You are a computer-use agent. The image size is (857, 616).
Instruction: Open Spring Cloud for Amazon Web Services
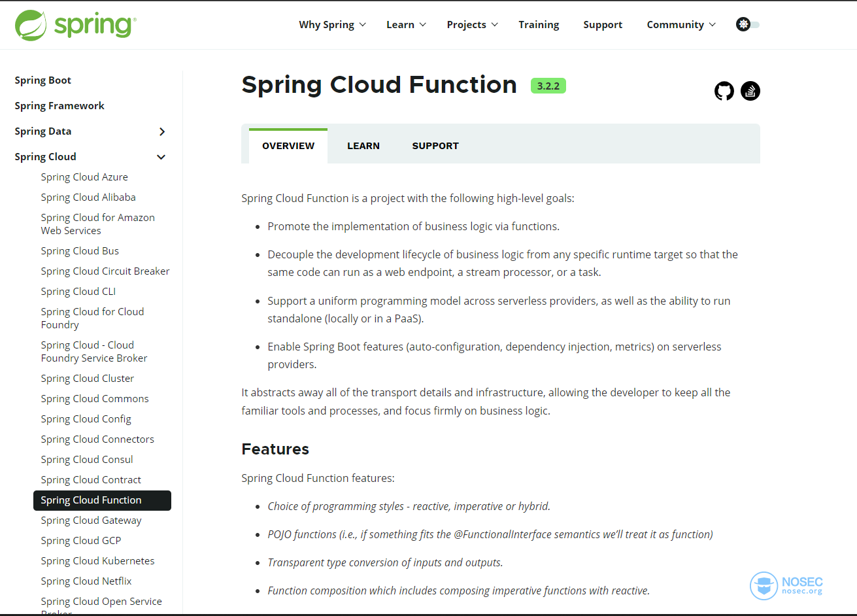[x=98, y=224]
